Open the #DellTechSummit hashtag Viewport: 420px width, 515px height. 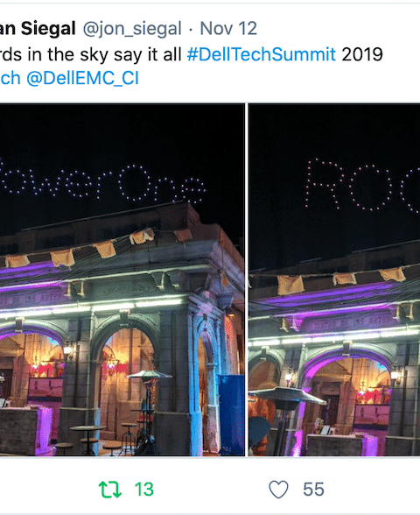click(x=262, y=54)
